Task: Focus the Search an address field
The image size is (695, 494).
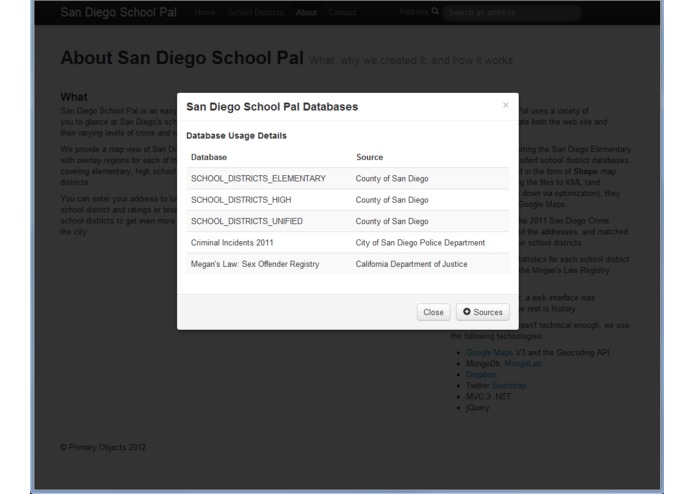Action: click(512, 12)
